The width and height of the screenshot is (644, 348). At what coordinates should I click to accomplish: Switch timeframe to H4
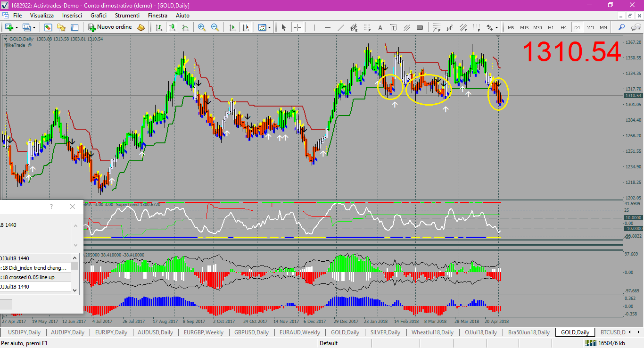564,27
